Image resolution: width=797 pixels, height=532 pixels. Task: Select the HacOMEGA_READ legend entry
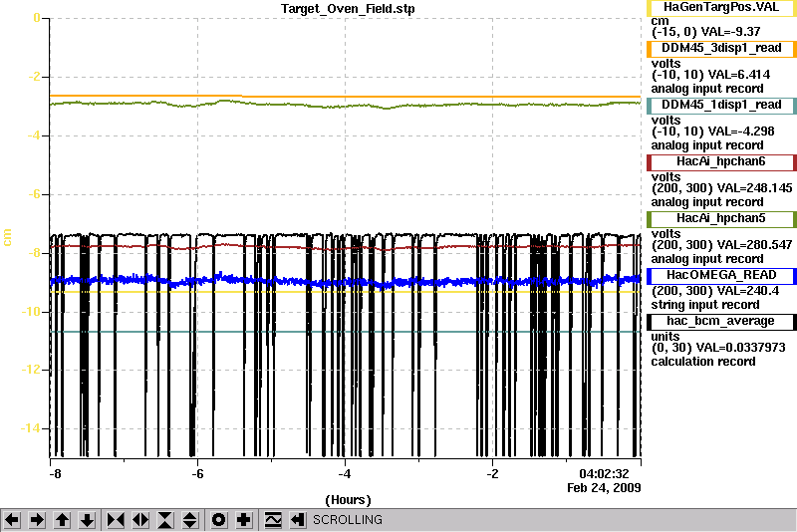tap(721, 276)
